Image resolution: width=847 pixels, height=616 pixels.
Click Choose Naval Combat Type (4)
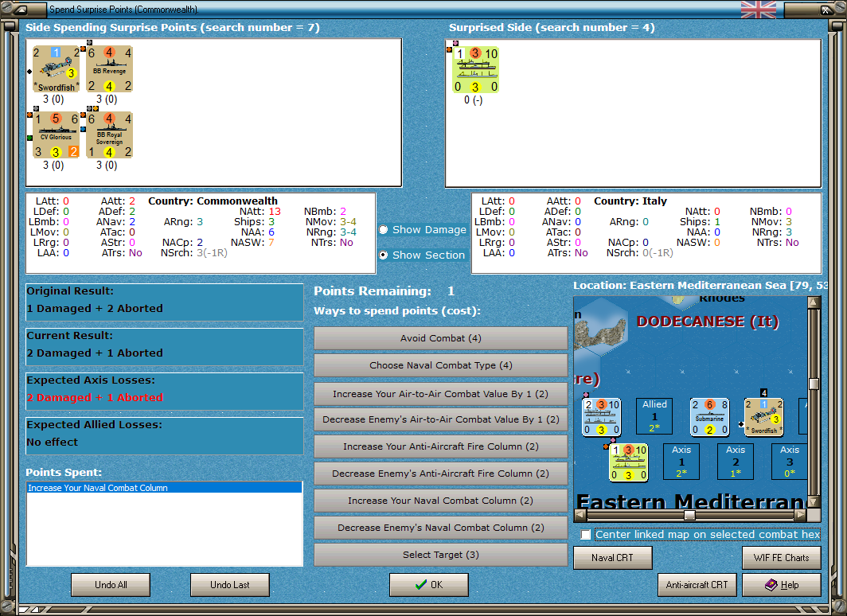[441, 365]
